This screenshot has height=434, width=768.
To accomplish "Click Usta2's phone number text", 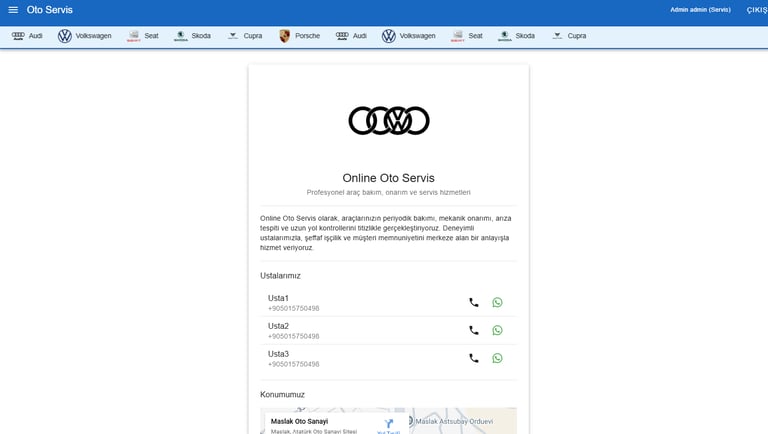I will tap(293, 337).
